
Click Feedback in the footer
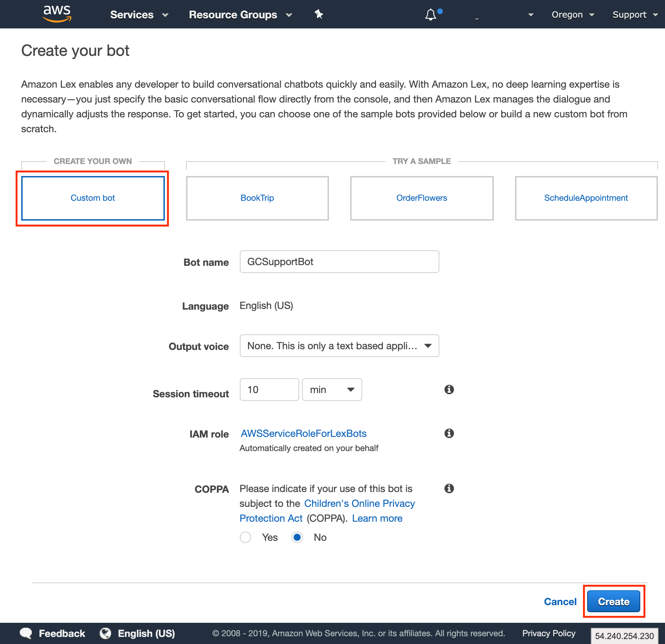[62, 633]
